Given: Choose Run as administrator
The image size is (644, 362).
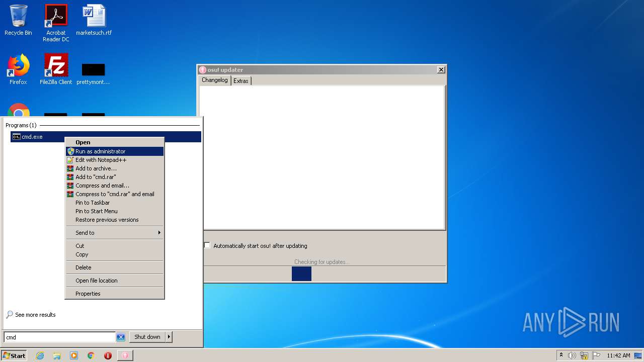Looking at the screenshot, I should [115, 151].
